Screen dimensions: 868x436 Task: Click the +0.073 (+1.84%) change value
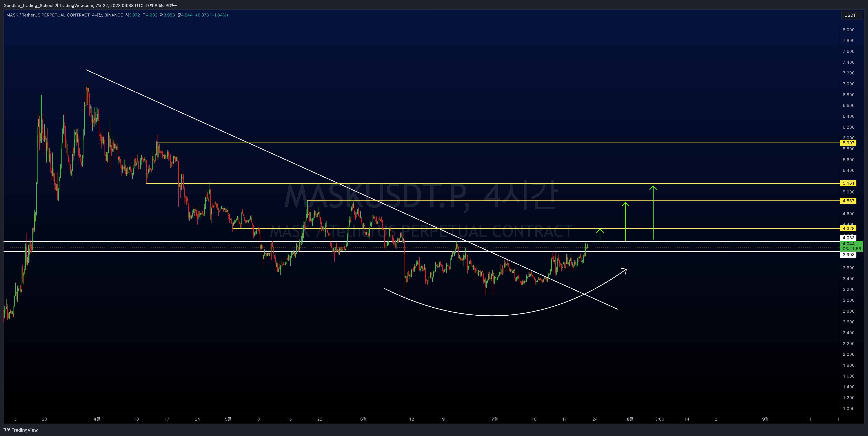point(211,15)
